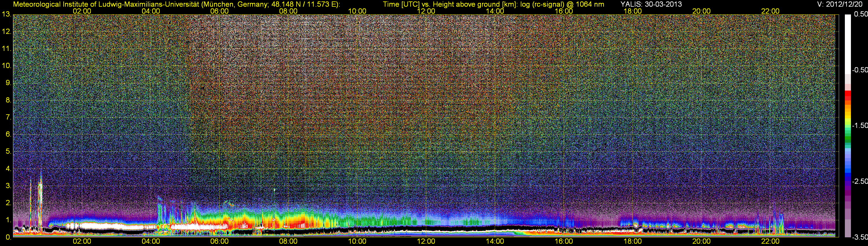The height and width of the screenshot is (246, 868).
Task: Pick the 9 km height axis label
Action: click(x=8, y=82)
